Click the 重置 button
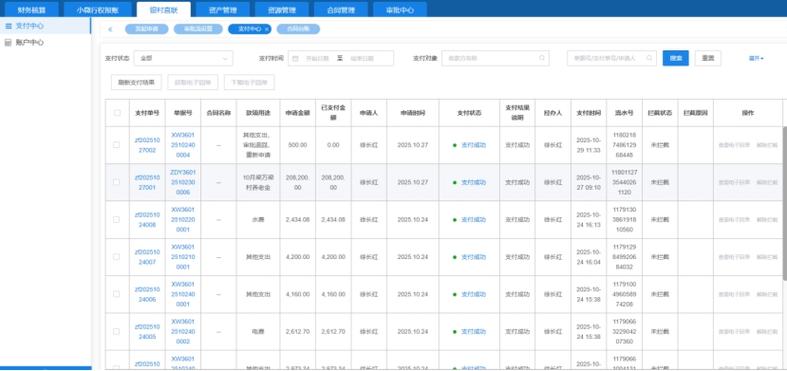 pos(708,58)
